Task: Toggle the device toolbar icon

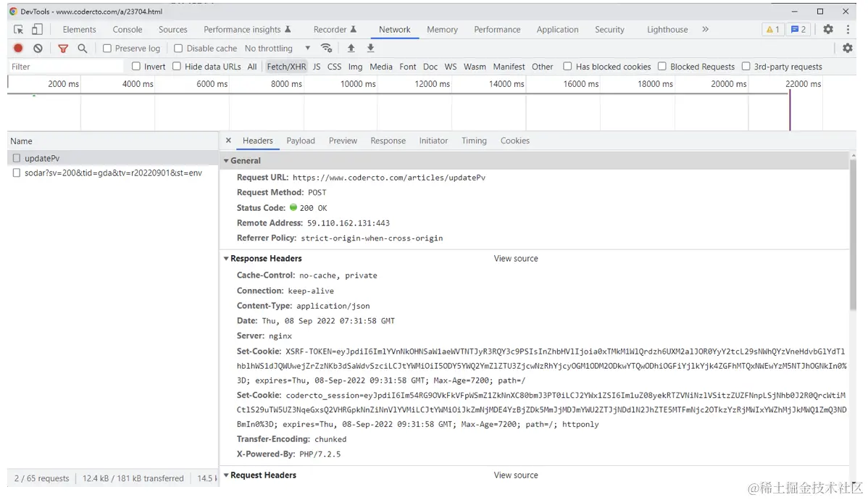Action: pyautogui.click(x=37, y=29)
